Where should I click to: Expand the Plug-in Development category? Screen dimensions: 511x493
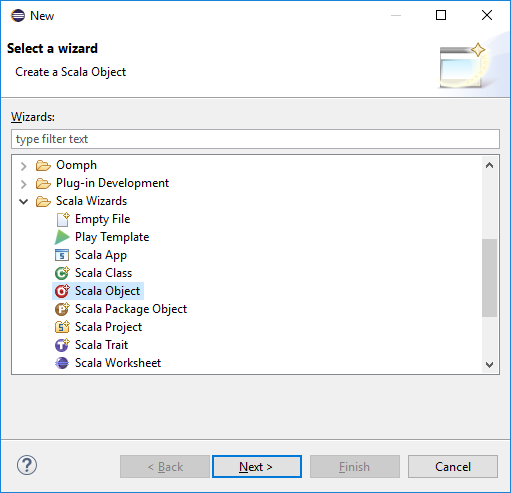[23, 184]
